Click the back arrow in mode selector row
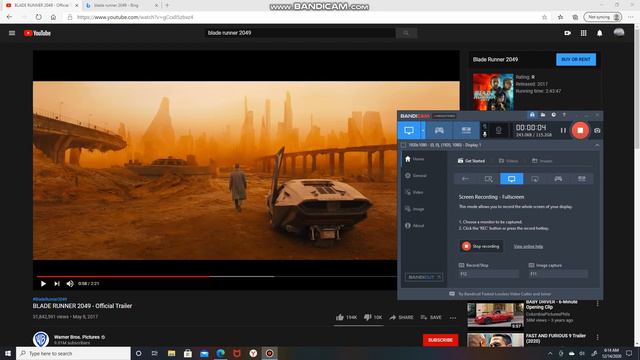This screenshot has width=640, height=360. 465,179
